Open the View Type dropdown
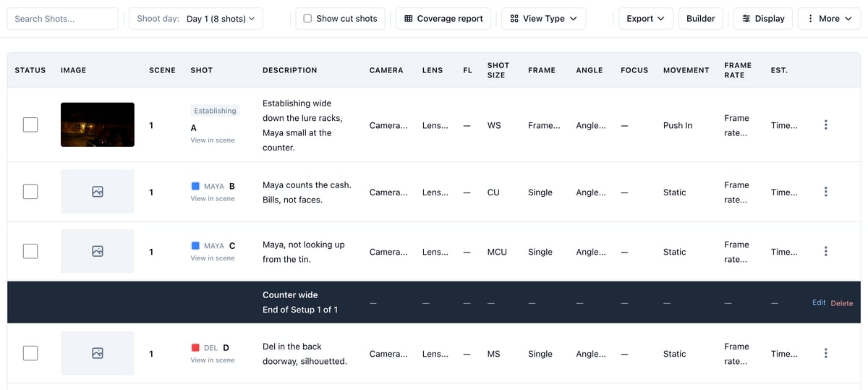The height and width of the screenshot is (390, 868). [544, 19]
